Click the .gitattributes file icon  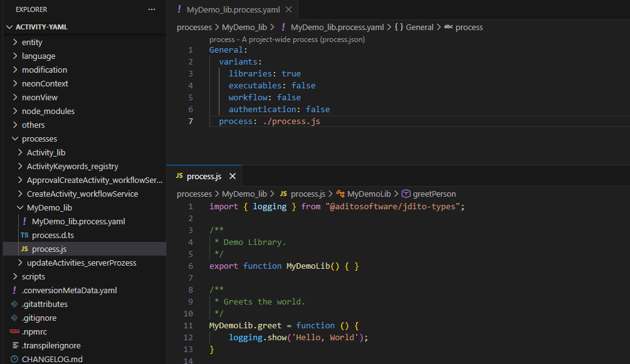pos(13,304)
